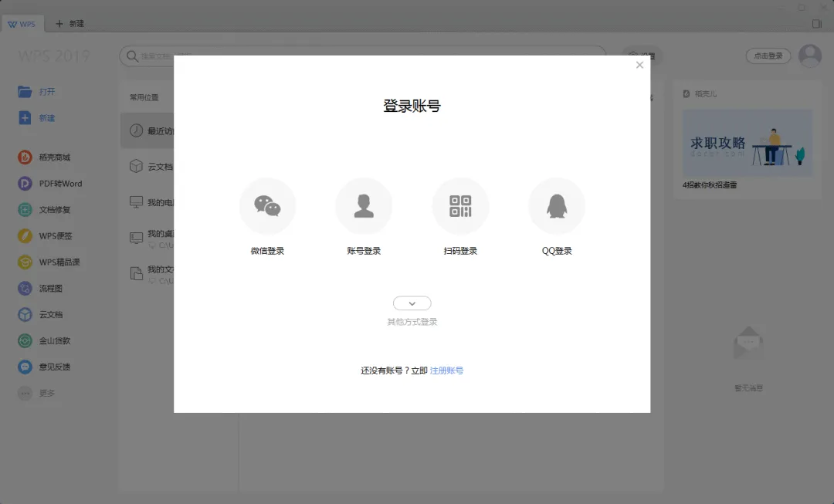
Task: Open the settings button near the search bar
Action: coord(642,56)
